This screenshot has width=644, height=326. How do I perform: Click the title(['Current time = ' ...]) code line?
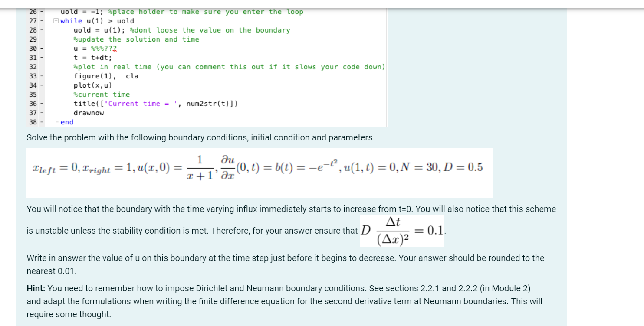pos(156,104)
